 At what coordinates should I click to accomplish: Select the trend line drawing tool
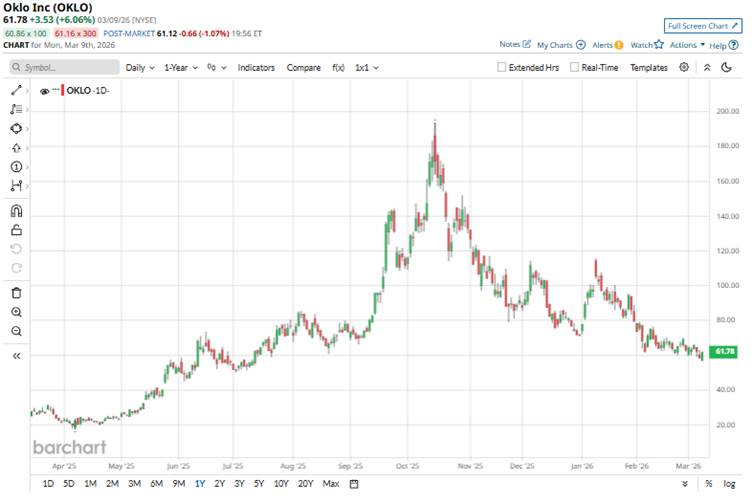16,90
